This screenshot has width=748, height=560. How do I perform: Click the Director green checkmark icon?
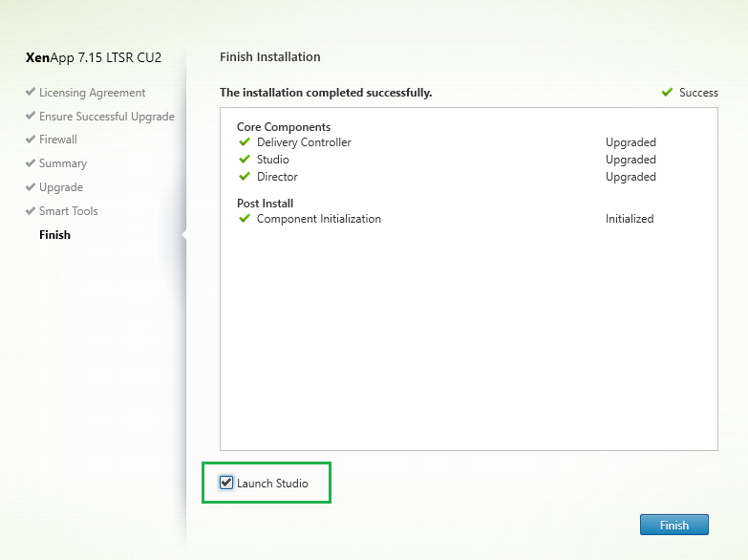coord(245,177)
